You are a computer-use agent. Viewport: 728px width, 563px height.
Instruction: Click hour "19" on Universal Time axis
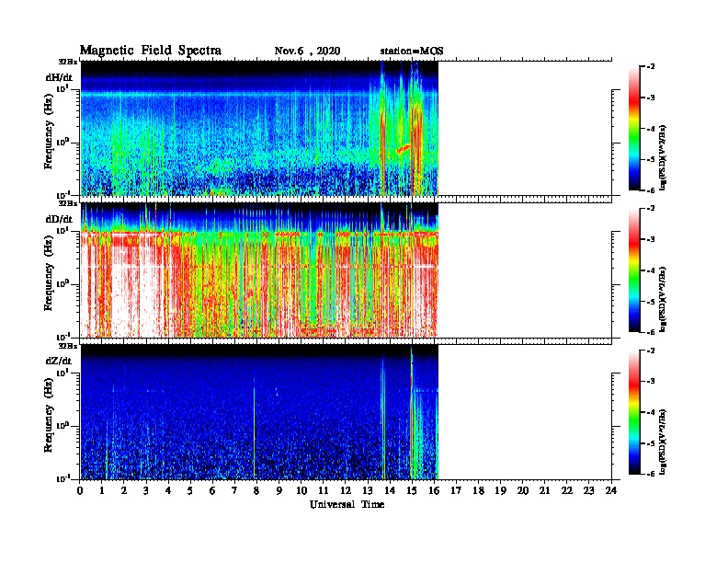coord(500,491)
